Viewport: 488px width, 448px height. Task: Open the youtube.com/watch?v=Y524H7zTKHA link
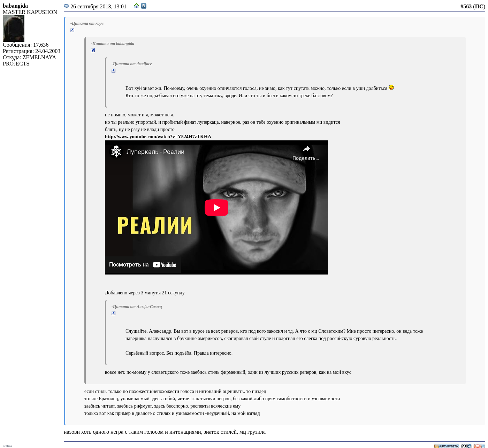point(158,137)
